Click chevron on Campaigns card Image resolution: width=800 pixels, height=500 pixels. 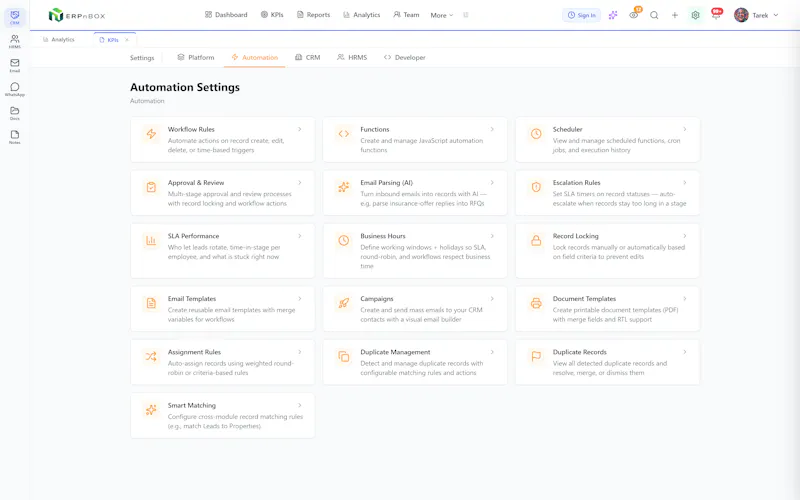pyautogui.click(x=492, y=299)
